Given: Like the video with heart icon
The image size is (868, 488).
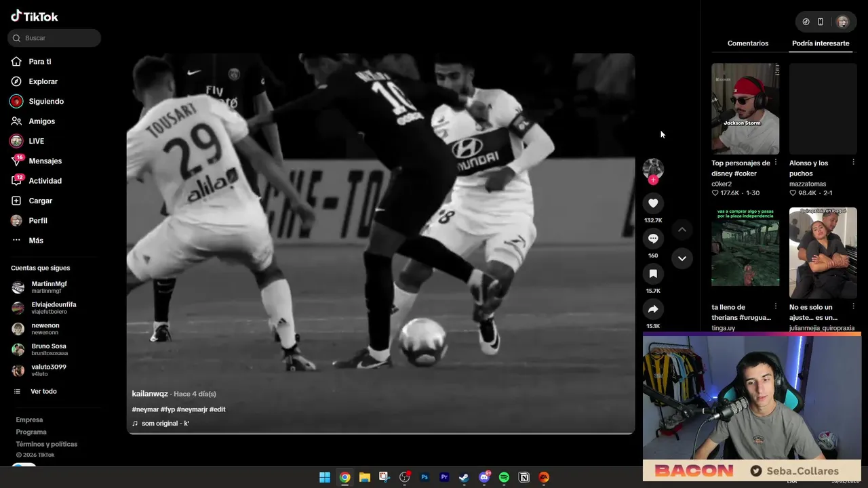Looking at the screenshot, I should tap(653, 203).
